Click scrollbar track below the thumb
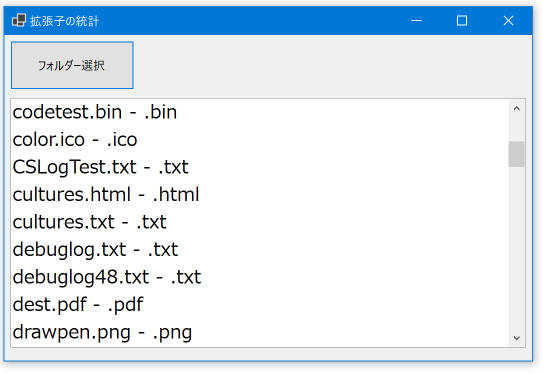 [x=517, y=248]
